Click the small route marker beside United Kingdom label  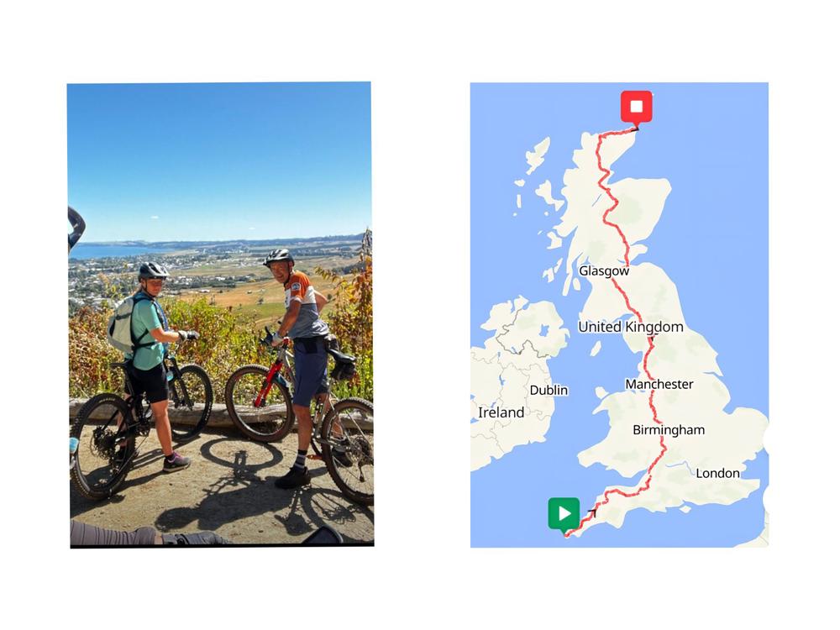pyautogui.click(x=652, y=339)
